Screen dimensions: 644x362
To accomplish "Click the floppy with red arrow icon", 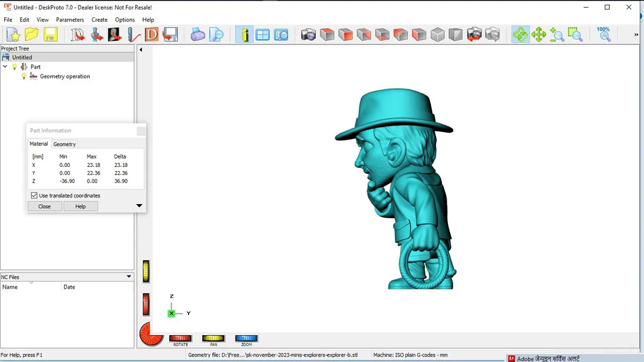I will (x=170, y=35).
